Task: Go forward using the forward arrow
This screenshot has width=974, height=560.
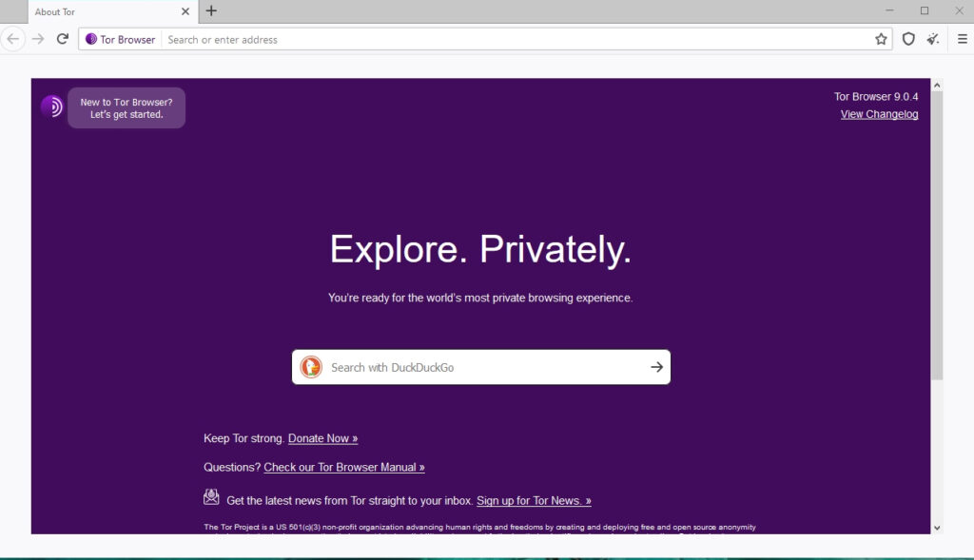Action: pos(38,39)
